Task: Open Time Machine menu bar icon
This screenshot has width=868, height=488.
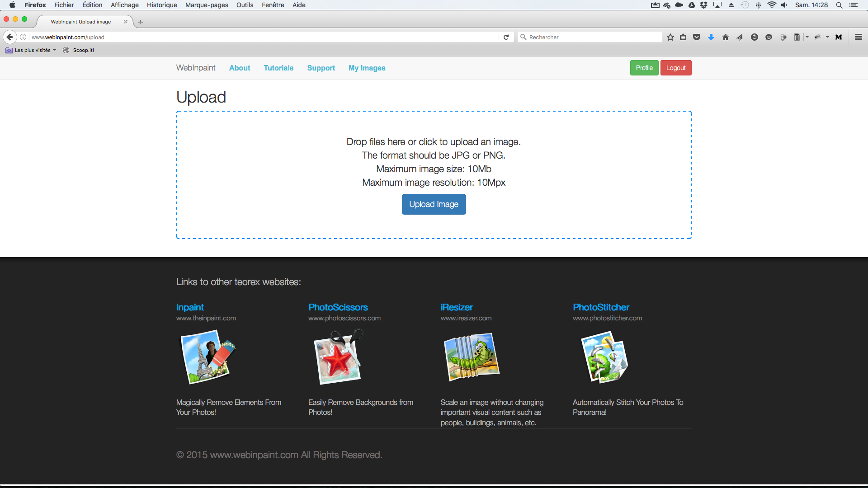Action: coord(745,5)
